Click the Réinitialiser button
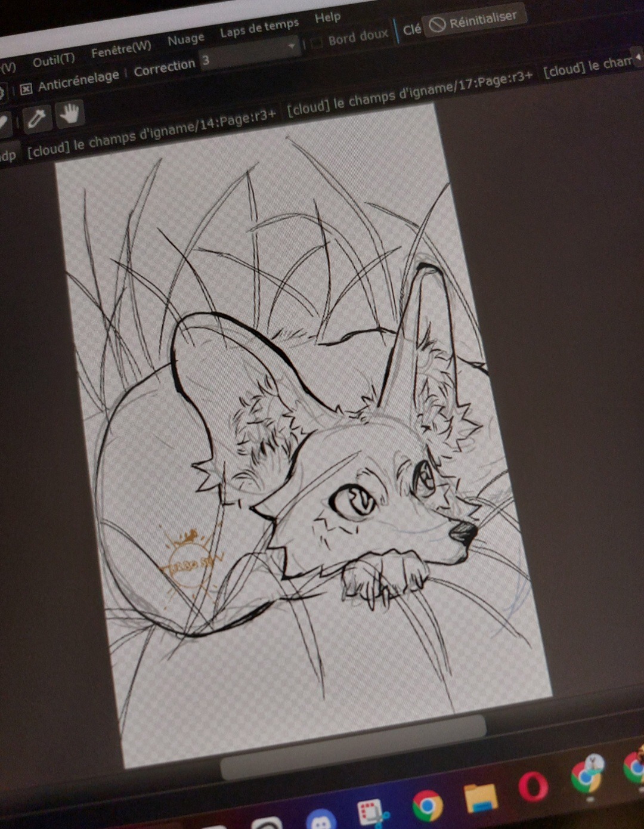Screen dimensions: 644x829 [474, 21]
